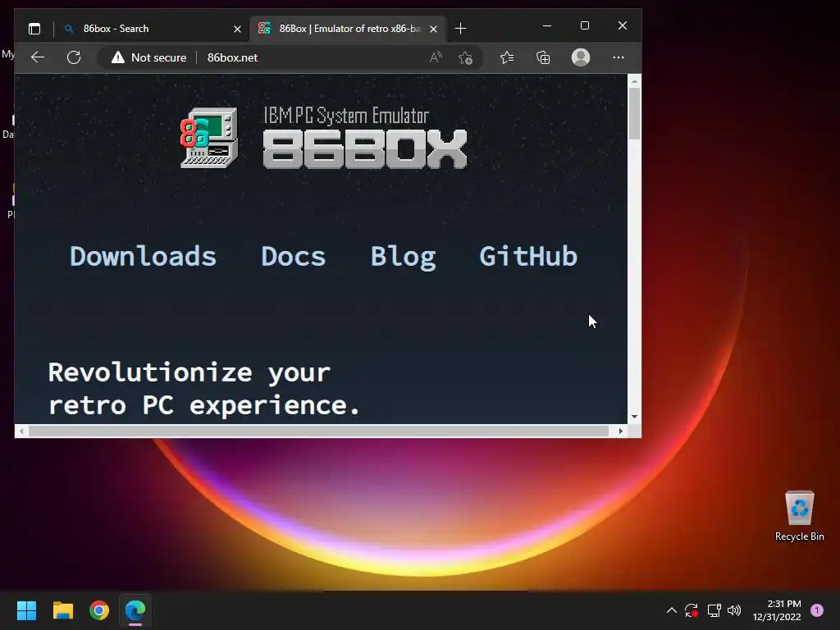The image size is (840, 630).
Task: Open the Edge tab actions menu icon
Action: [x=34, y=29]
